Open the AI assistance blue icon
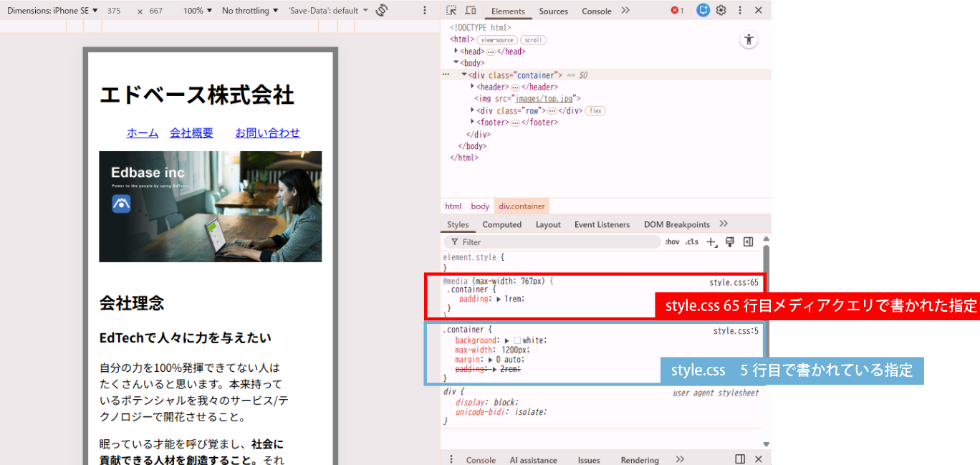This screenshot has width=980, height=465. pos(703,11)
